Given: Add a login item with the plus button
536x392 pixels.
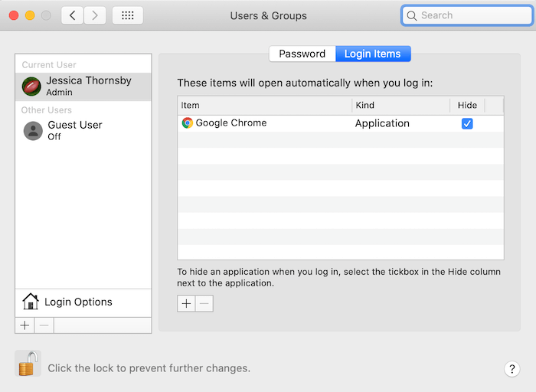Looking at the screenshot, I should [x=186, y=303].
